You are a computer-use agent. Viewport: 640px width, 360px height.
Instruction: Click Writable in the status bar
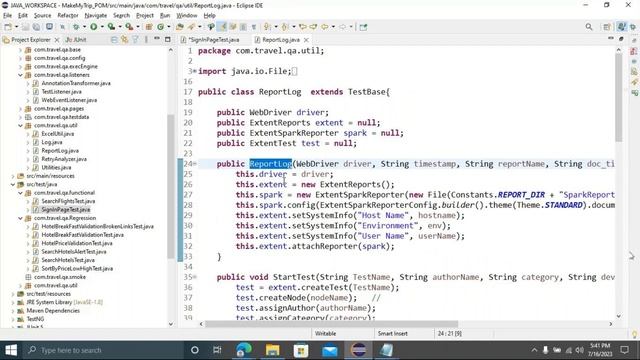pyautogui.click(x=325, y=333)
